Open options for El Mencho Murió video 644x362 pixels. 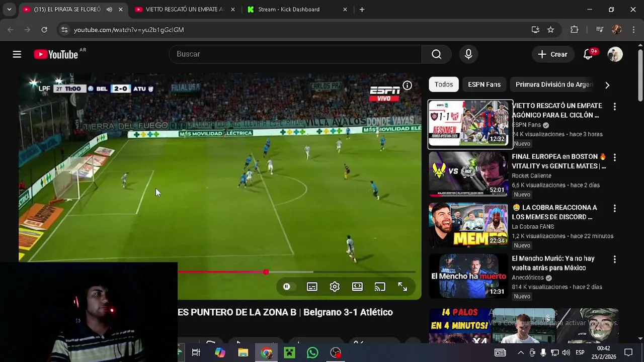click(x=614, y=259)
